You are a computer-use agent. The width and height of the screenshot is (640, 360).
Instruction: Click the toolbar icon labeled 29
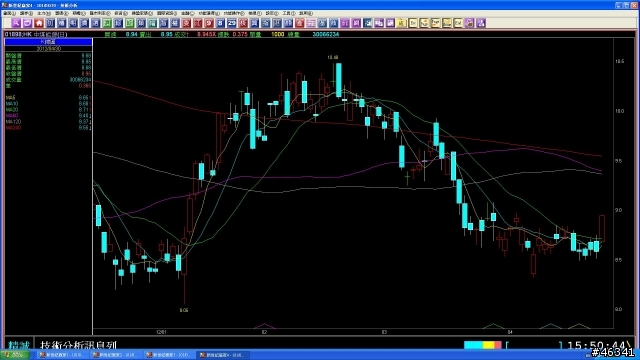pos(231,23)
